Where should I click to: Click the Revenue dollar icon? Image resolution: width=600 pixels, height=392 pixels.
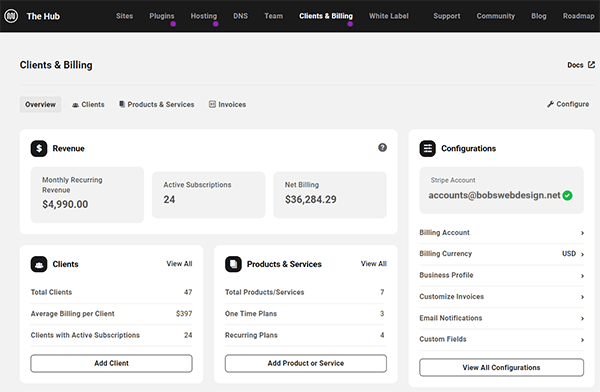pos(39,149)
